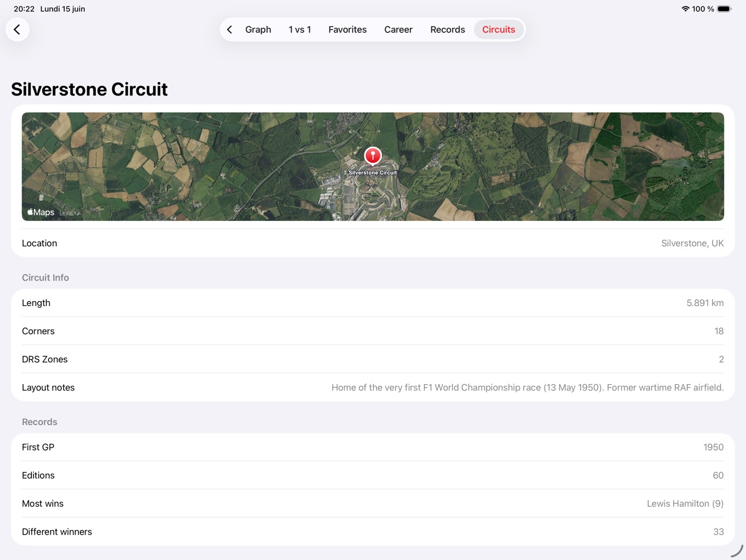Select the Most wins row label

(x=43, y=504)
